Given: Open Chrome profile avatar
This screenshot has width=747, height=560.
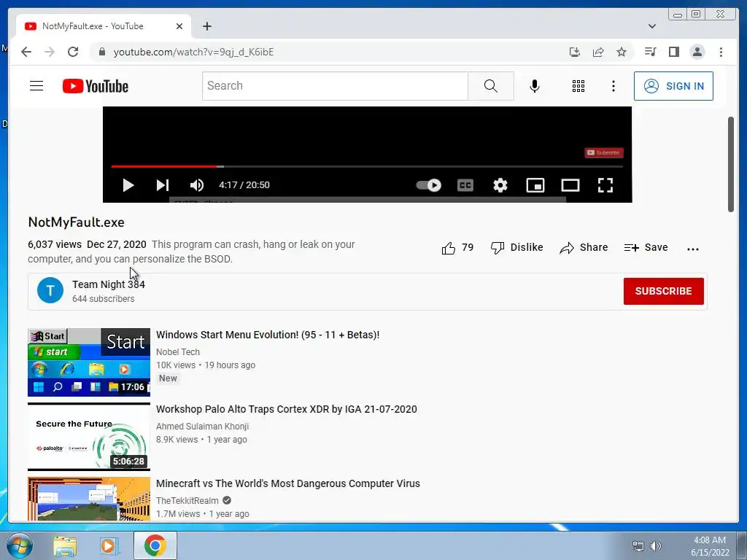Looking at the screenshot, I should [697, 52].
